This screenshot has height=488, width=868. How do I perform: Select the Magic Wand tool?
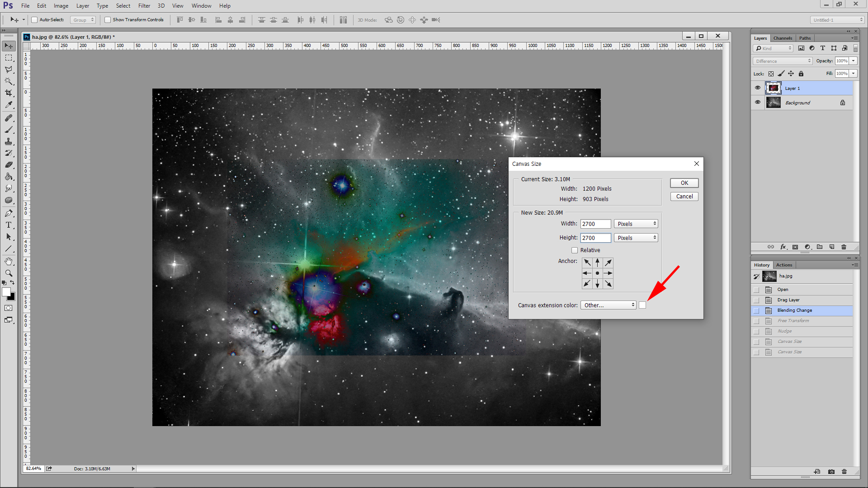pyautogui.click(x=9, y=81)
